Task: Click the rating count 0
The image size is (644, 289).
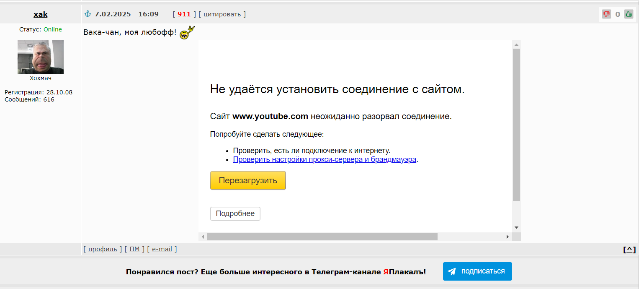Action: (x=618, y=14)
